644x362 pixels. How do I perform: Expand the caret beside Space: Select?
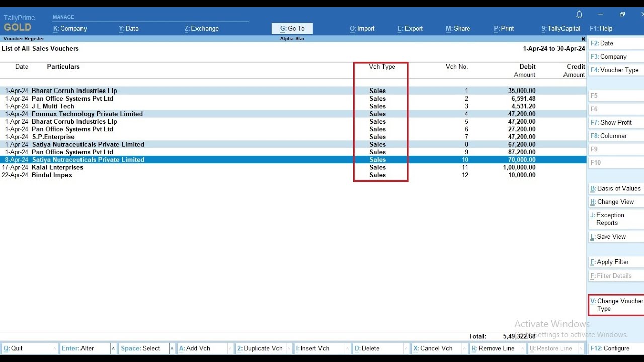coord(173,348)
